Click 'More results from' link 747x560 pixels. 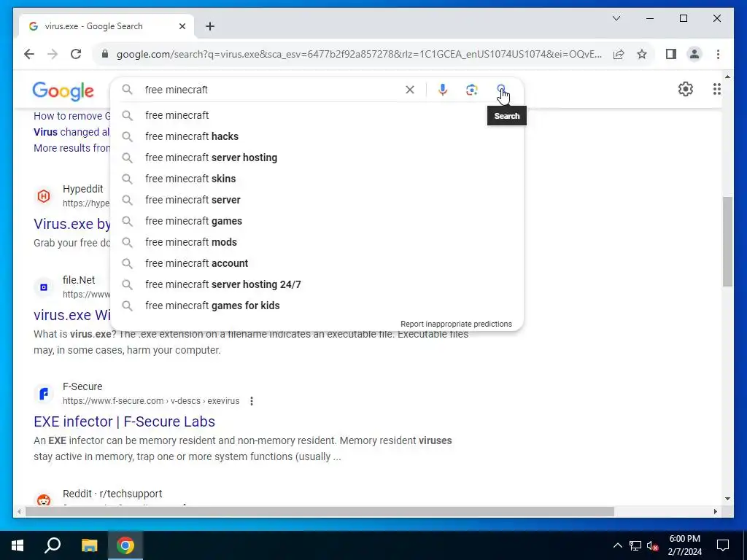[x=72, y=148]
